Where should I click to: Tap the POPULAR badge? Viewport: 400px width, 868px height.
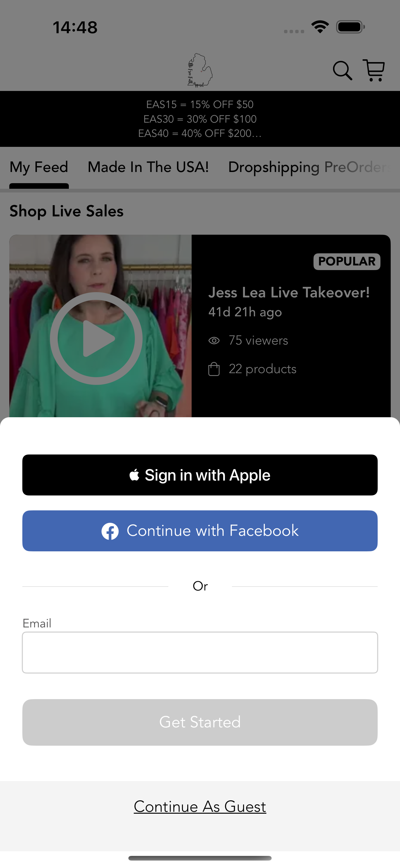pos(347,261)
